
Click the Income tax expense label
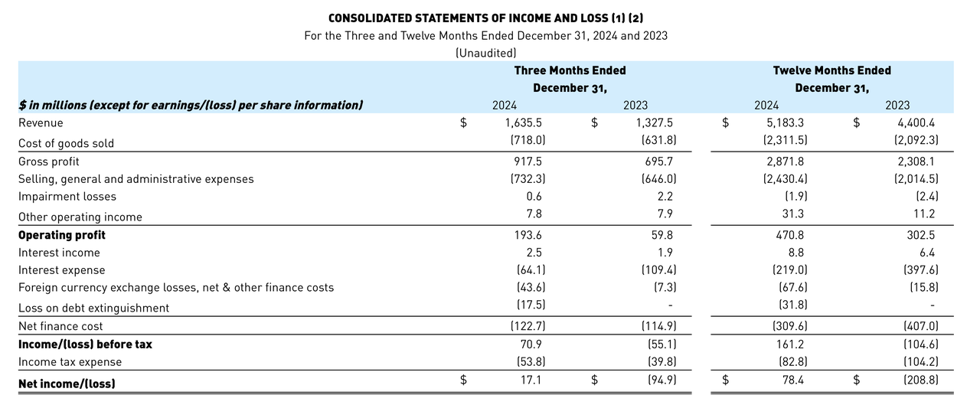[x=70, y=362]
